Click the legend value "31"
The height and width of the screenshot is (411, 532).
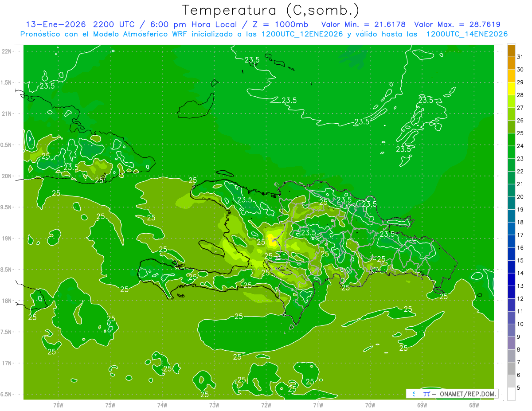(520, 57)
